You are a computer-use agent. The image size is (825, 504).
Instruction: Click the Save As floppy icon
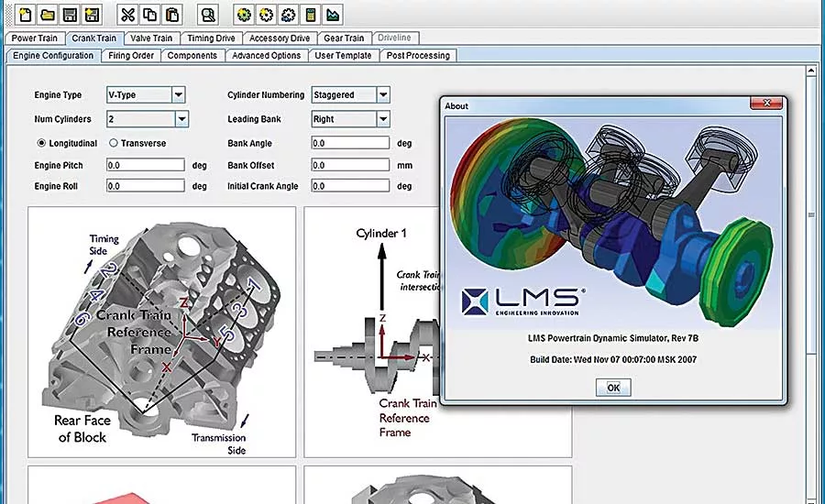(x=92, y=15)
